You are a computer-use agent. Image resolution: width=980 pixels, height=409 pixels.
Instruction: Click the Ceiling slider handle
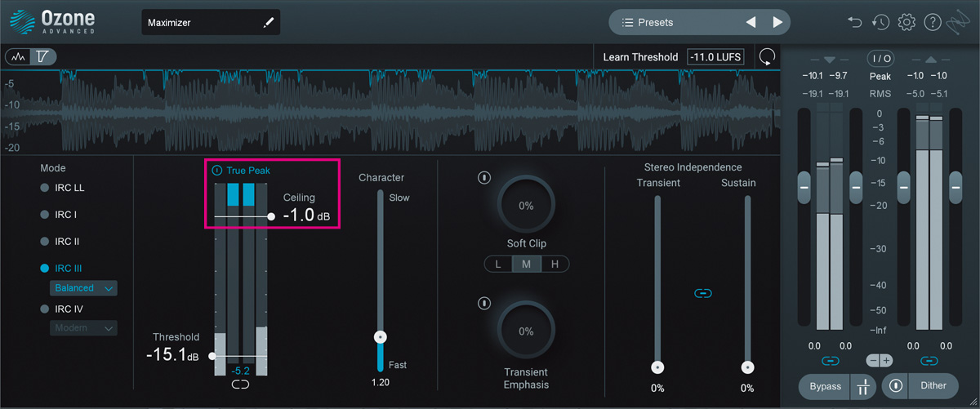click(272, 216)
